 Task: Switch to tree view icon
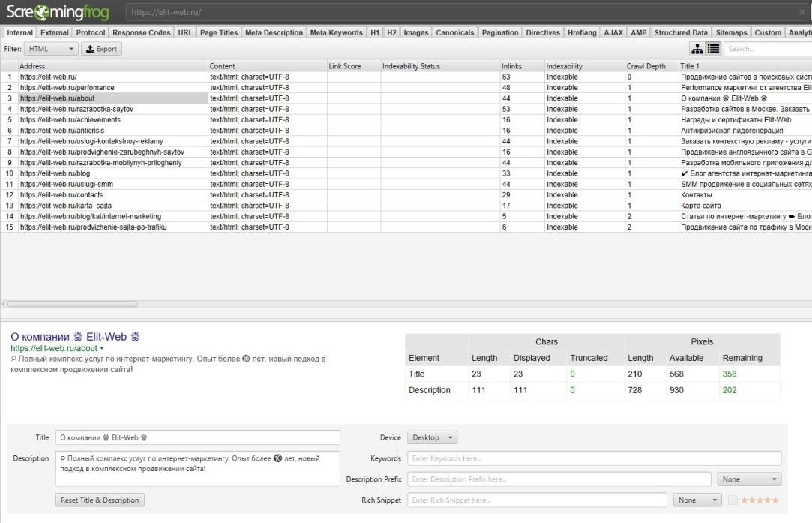(x=697, y=49)
